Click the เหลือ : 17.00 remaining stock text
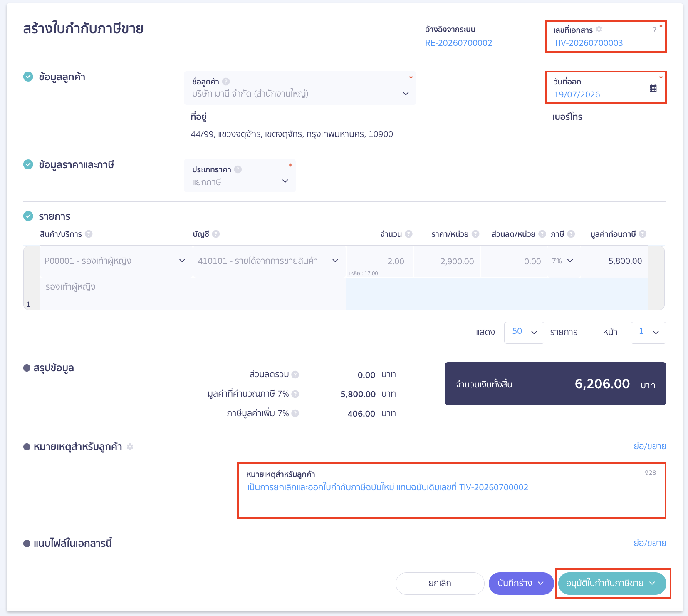 point(364,273)
